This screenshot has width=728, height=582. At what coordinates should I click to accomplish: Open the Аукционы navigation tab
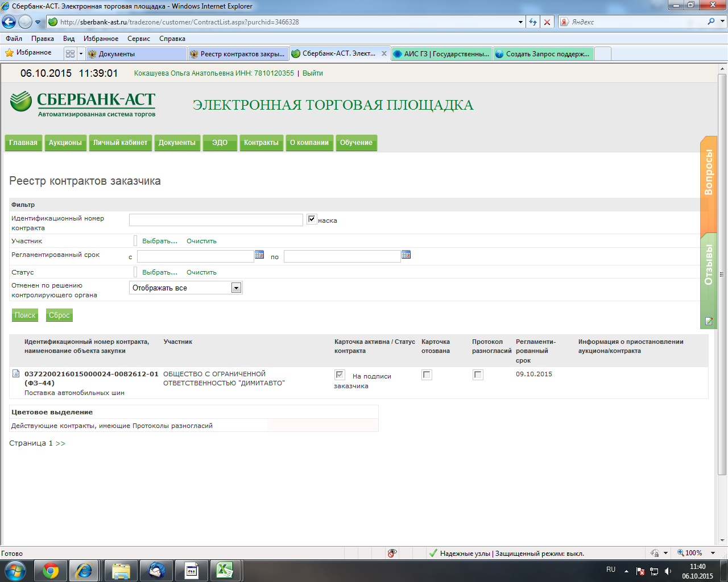click(65, 143)
